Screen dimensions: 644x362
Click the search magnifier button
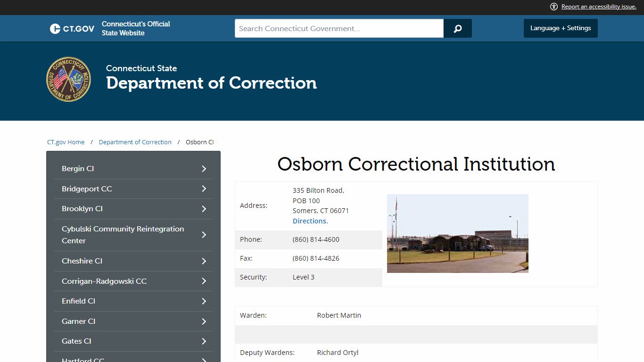coord(457,28)
